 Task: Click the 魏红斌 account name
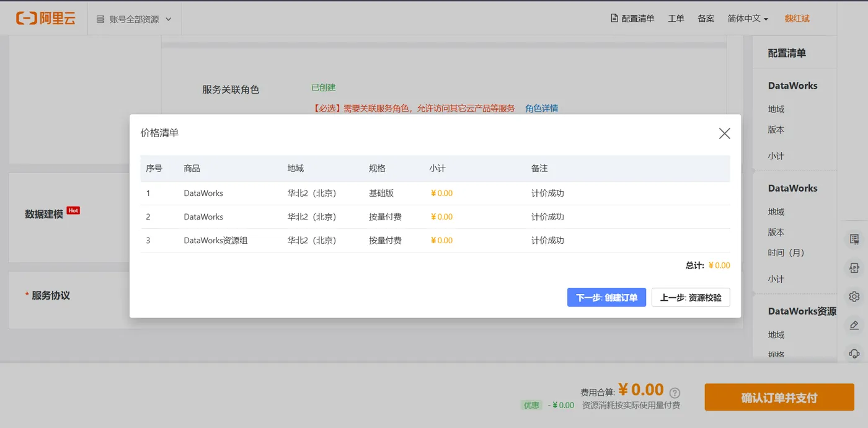pyautogui.click(x=797, y=19)
